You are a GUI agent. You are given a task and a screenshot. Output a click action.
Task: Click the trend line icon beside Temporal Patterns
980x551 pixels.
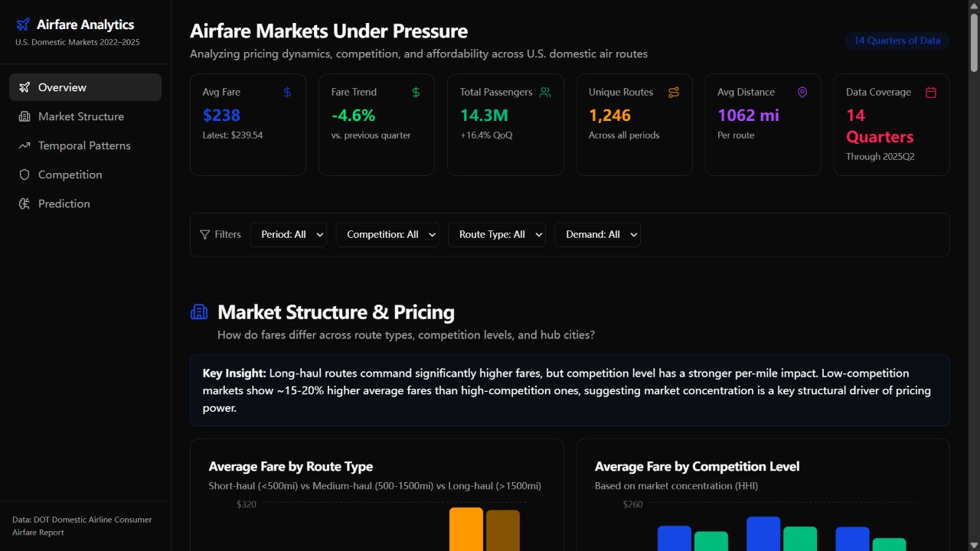tap(24, 145)
